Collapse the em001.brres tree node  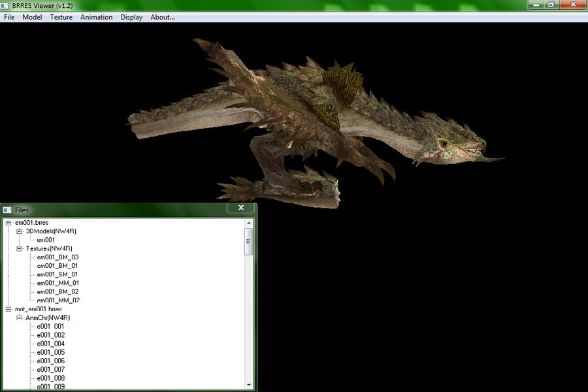coord(8,223)
